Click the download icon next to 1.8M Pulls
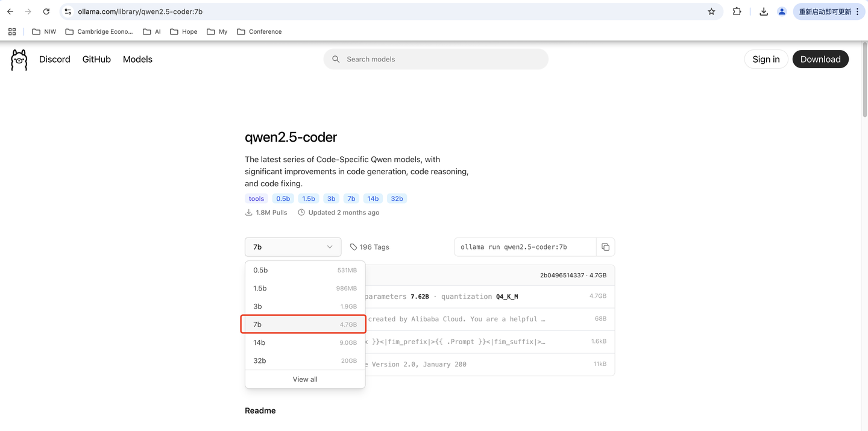This screenshot has width=868, height=431. pos(249,213)
